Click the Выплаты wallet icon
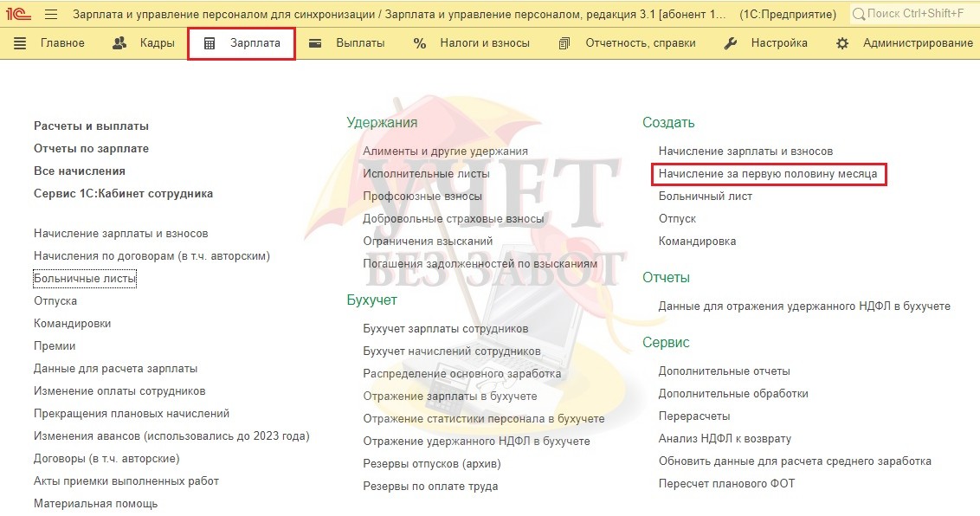The width and height of the screenshot is (980, 516). click(315, 43)
